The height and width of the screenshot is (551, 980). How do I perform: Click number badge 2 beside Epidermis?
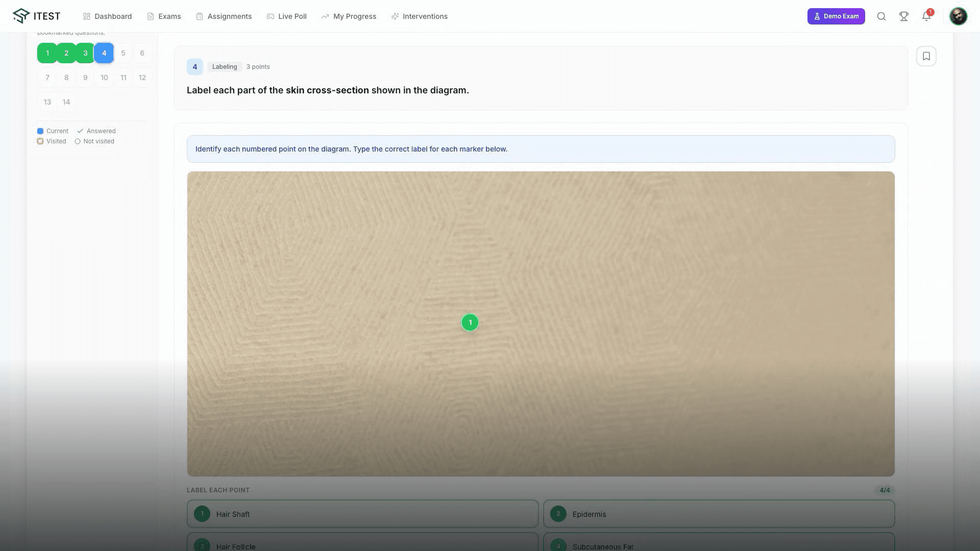558,514
